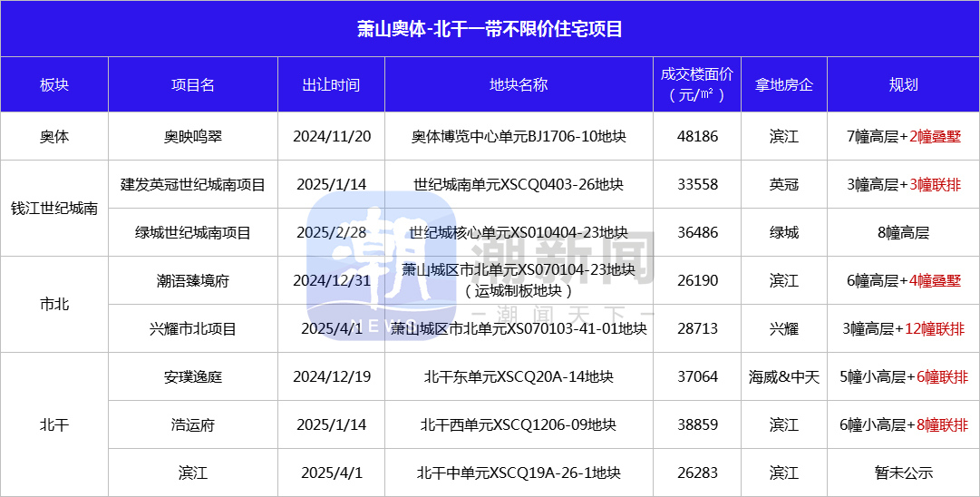Select the 成交楼面价 column header

click(697, 84)
